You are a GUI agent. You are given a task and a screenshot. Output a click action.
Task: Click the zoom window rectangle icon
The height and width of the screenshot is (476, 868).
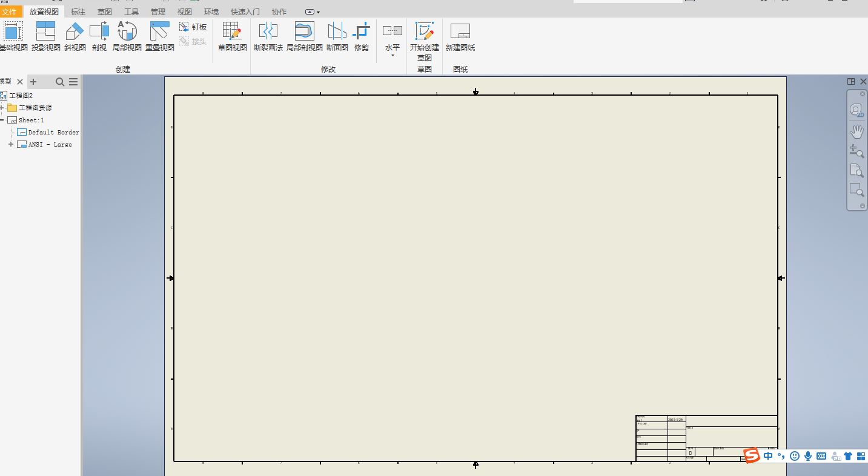pos(856,190)
